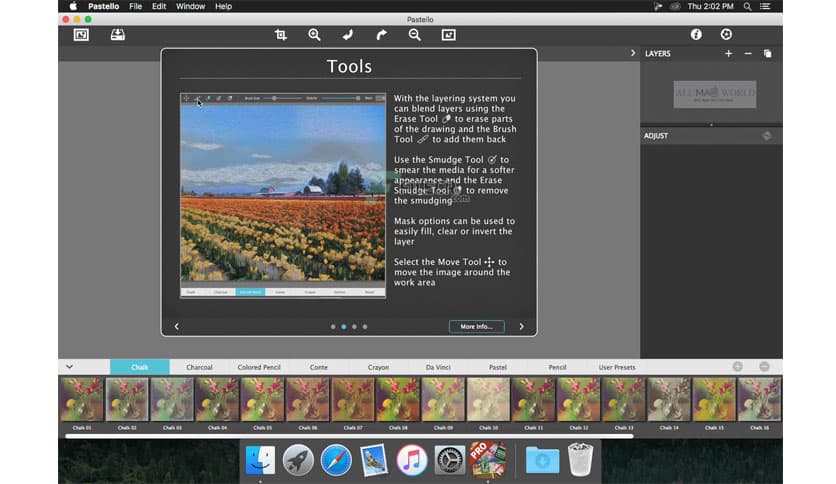Collapse the Layers side panel chevron
This screenshot has width=836, height=484.
tap(633, 53)
